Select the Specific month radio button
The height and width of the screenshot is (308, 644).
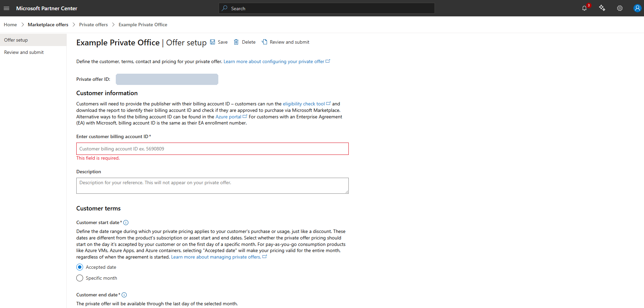click(80, 278)
